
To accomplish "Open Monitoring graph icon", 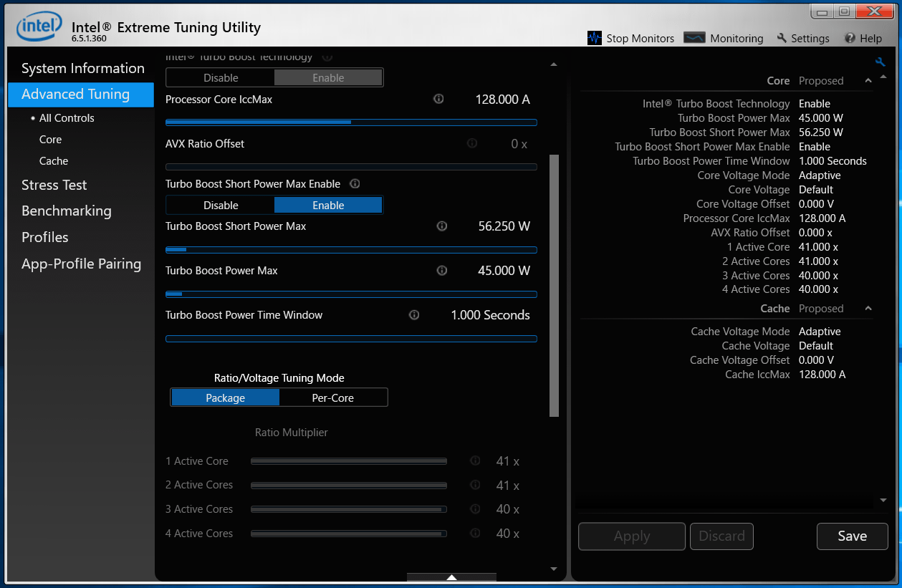I will (x=695, y=38).
